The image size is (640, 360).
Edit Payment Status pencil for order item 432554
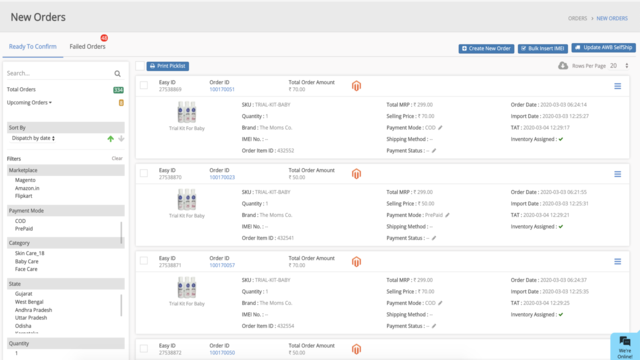[434, 326]
